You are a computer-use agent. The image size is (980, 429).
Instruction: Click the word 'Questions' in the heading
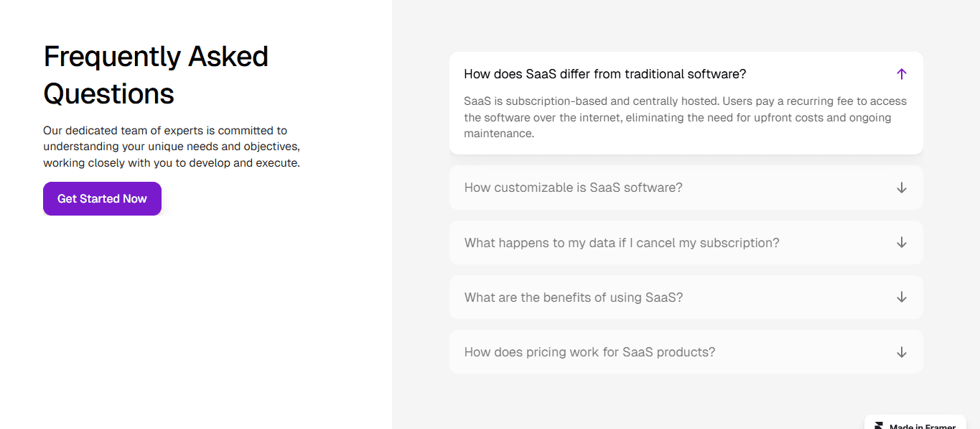click(x=109, y=93)
